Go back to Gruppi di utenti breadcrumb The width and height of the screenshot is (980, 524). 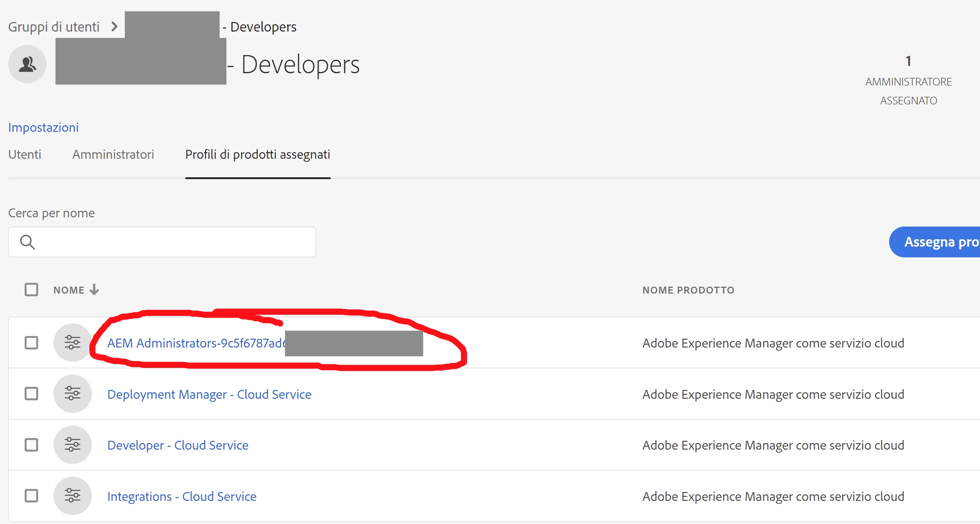click(54, 27)
